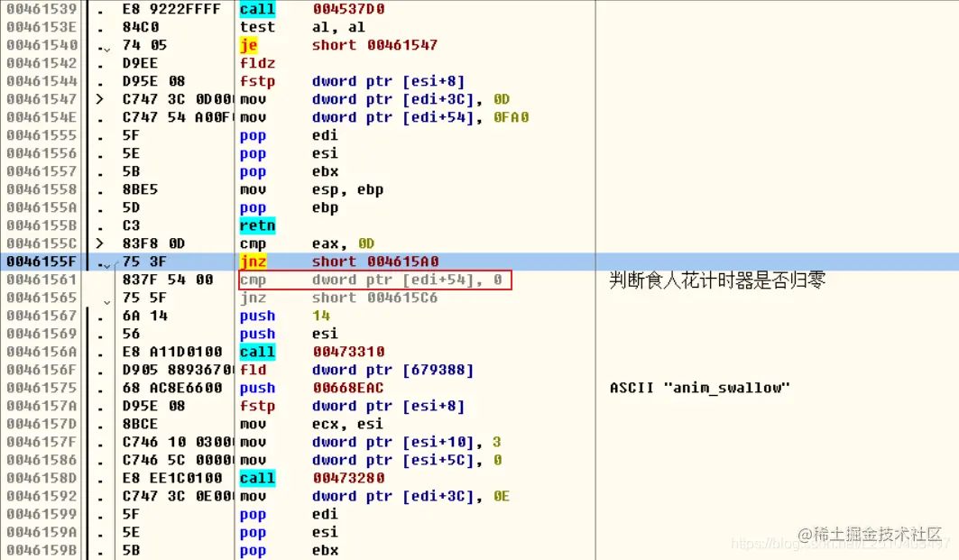Click hex bytes 8BCE
This screenshot has width=959, height=560.
140,424
